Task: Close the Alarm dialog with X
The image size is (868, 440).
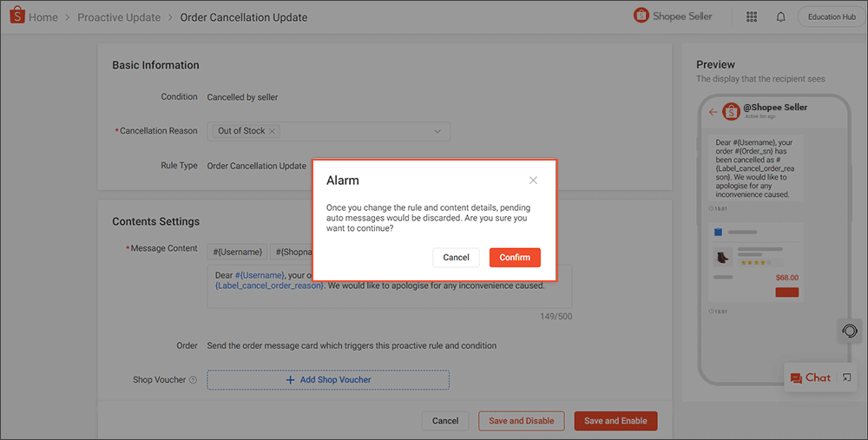Action: point(533,181)
